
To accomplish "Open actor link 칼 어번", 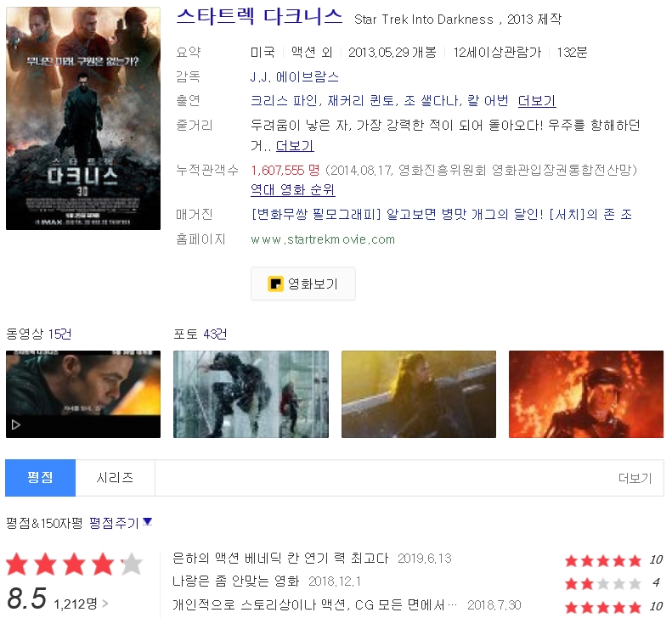I will [x=488, y=101].
